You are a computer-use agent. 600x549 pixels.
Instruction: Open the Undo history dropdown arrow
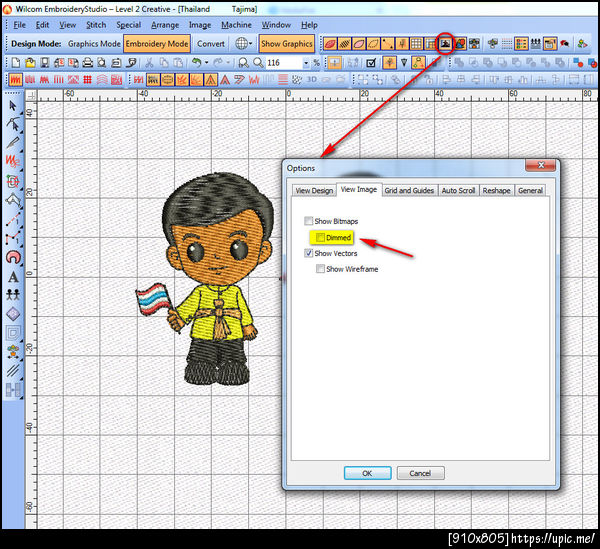pyautogui.click(x=207, y=63)
